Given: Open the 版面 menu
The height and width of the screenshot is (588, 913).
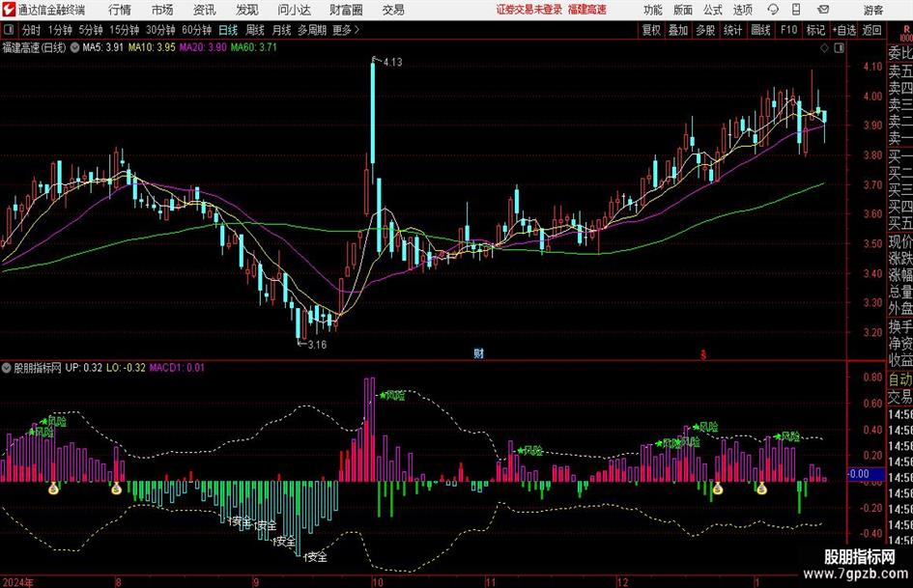Looking at the screenshot, I should pyautogui.click(x=682, y=10).
